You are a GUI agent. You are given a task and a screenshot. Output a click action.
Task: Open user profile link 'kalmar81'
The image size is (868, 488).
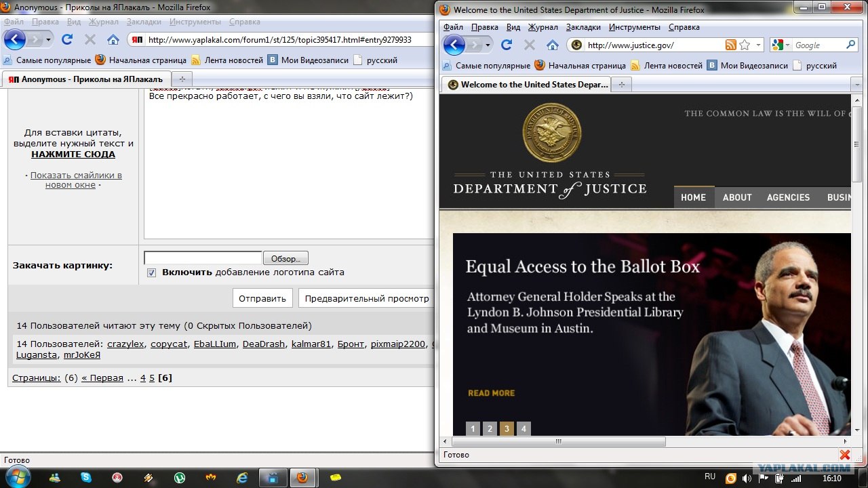coord(311,344)
